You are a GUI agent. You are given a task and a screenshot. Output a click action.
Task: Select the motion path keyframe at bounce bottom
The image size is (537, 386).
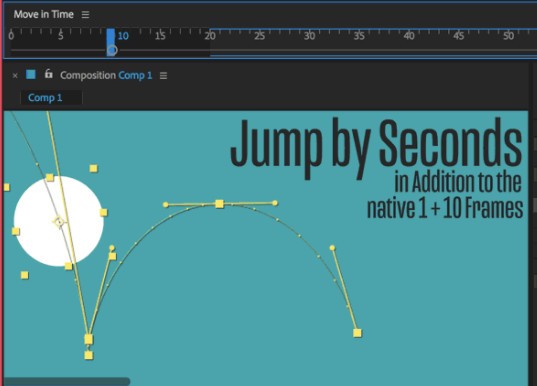pos(89,339)
